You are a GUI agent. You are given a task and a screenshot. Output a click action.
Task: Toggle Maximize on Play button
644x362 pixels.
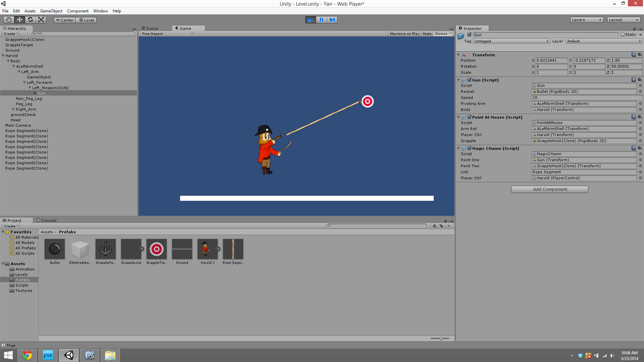coord(404,34)
